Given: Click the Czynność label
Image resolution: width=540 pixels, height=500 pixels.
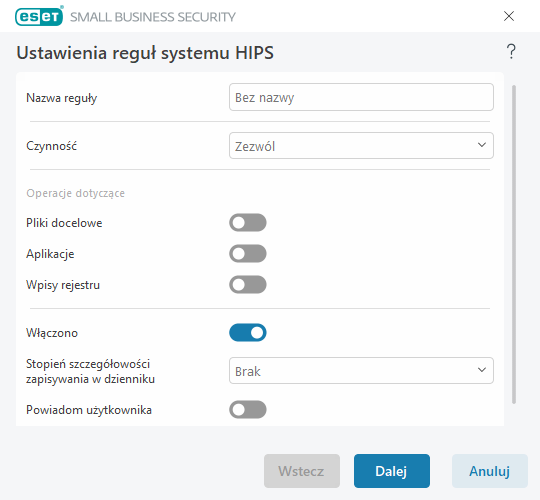Looking at the screenshot, I should [51, 146].
